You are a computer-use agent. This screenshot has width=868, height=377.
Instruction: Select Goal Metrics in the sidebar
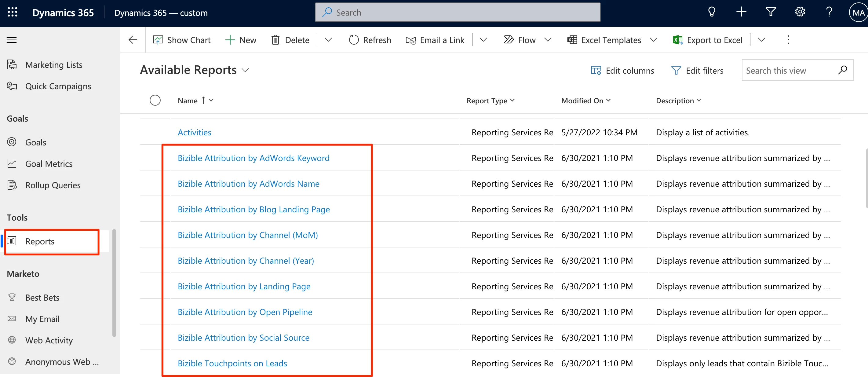pos(49,164)
